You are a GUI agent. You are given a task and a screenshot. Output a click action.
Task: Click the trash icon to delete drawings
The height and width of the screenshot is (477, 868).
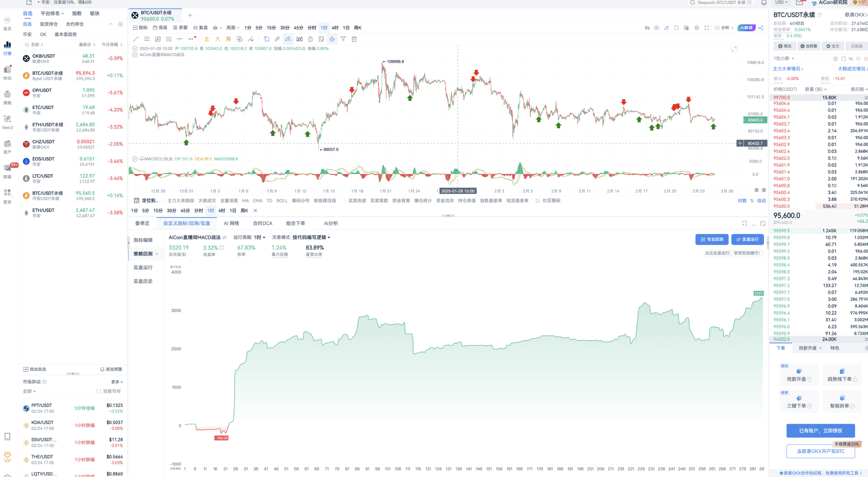tap(354, 39)
